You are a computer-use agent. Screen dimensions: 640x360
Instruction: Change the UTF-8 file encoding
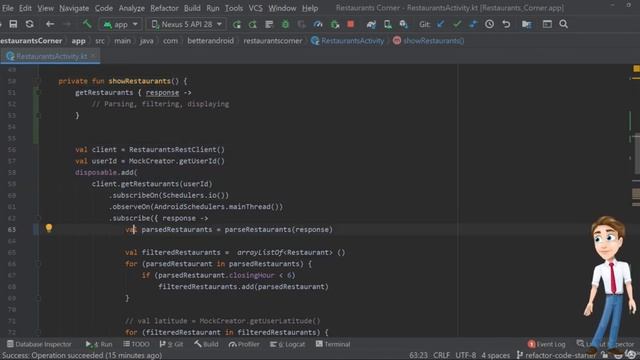click(x=466, y=355)
